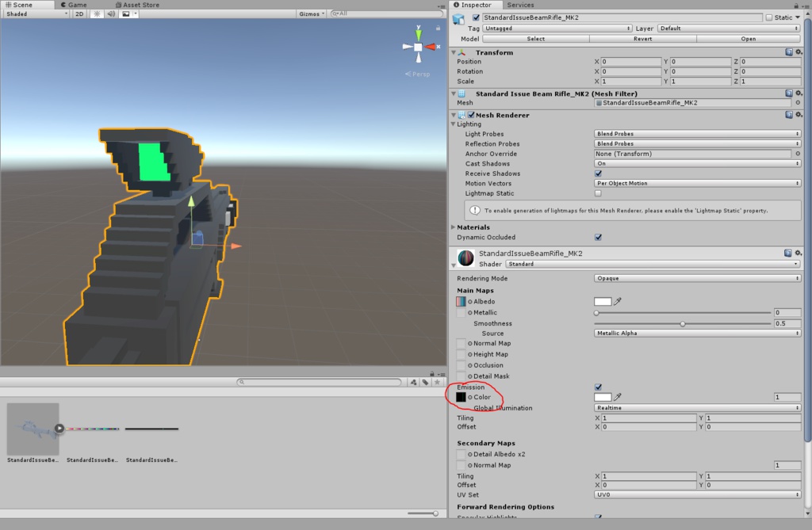812x530 pixels.
Task: Toggle Dynamic Occluded checkbox
Action: tap(598, 237)
